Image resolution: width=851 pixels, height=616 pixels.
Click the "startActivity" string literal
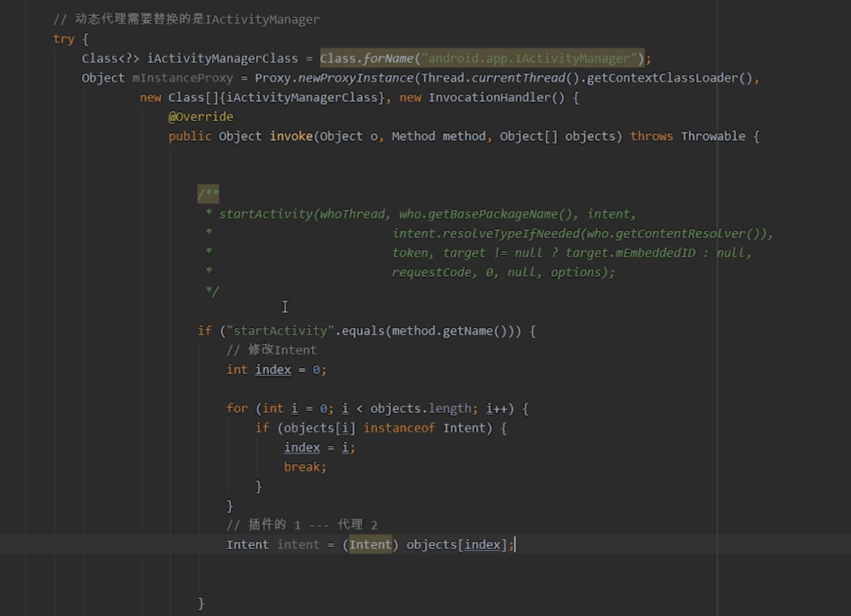[x=281, y=331]
